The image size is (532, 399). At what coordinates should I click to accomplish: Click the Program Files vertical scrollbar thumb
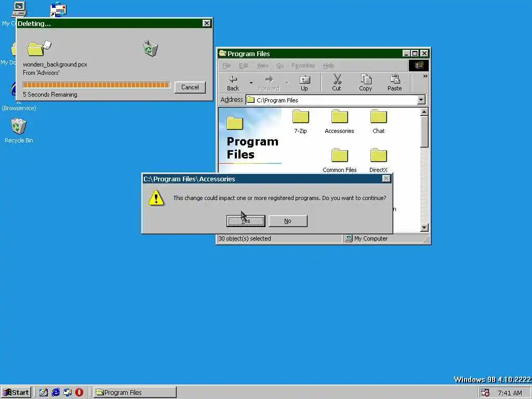pyautogui.click(x=424, y=131)
